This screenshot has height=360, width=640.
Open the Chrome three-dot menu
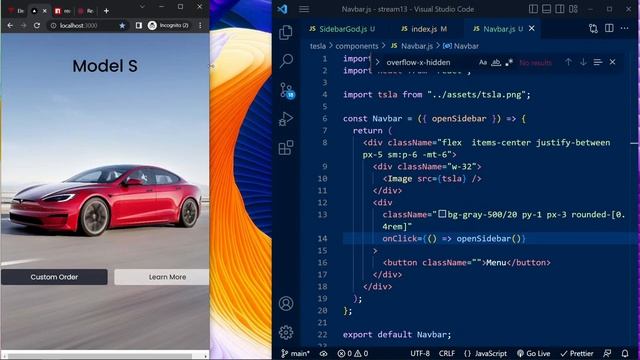click(x=200, y=25)
